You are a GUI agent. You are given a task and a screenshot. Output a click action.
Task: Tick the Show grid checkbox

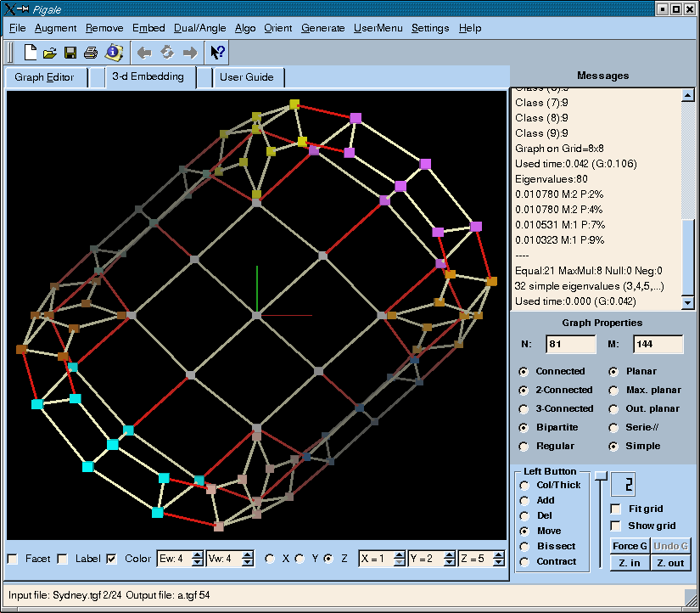click(616, 526)
